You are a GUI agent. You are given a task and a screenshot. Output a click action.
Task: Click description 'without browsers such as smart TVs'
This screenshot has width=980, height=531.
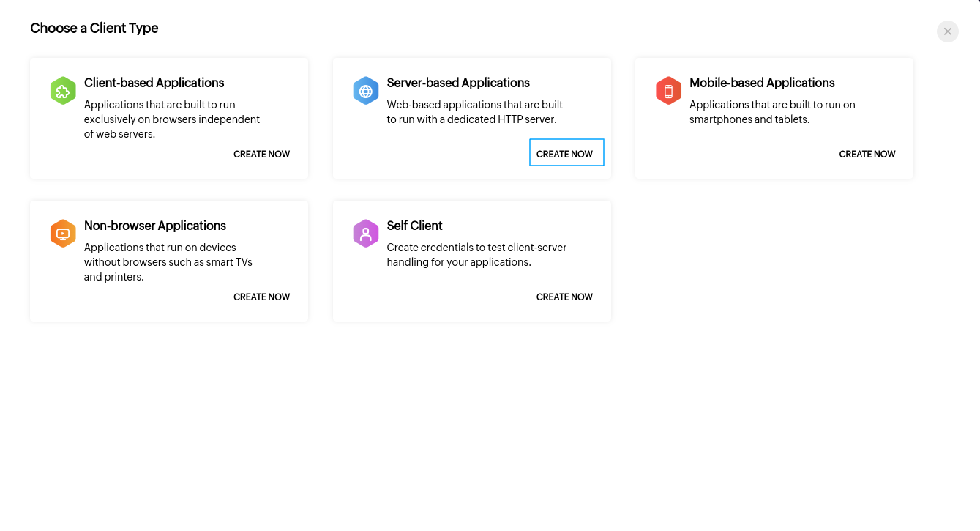click(x=168, y=262)
